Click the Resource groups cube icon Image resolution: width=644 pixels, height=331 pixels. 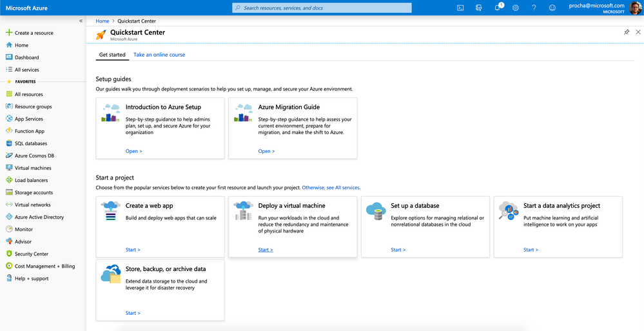(8, 106)
